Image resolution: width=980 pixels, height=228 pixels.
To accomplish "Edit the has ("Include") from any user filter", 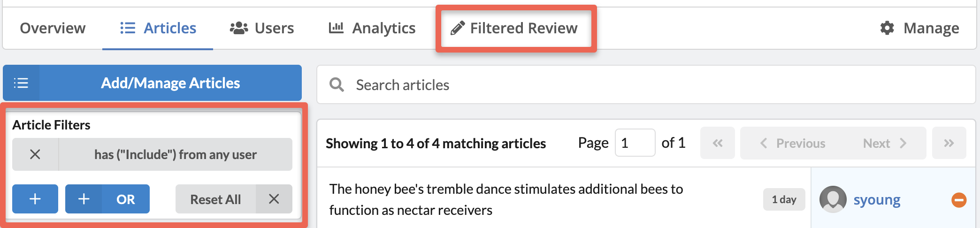I will coord(176,154).
